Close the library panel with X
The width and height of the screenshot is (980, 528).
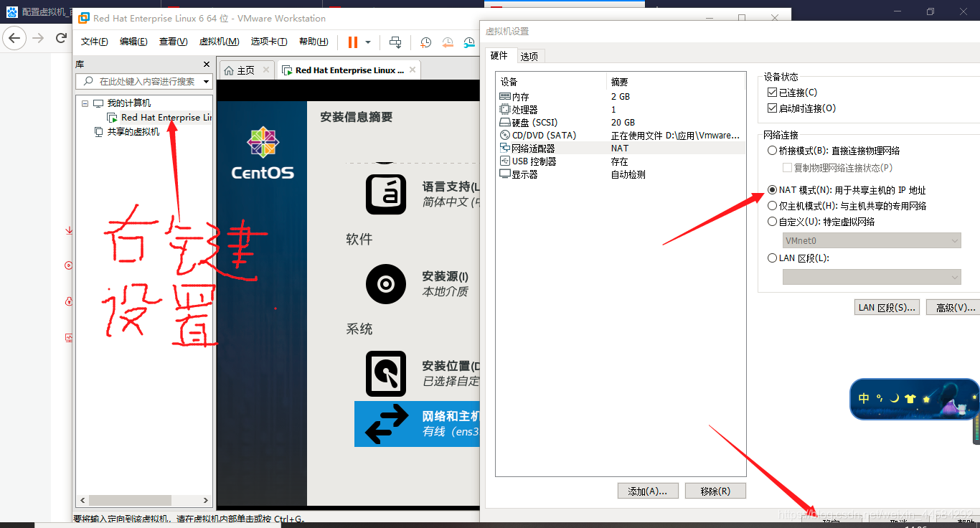[x=207, y=64]
